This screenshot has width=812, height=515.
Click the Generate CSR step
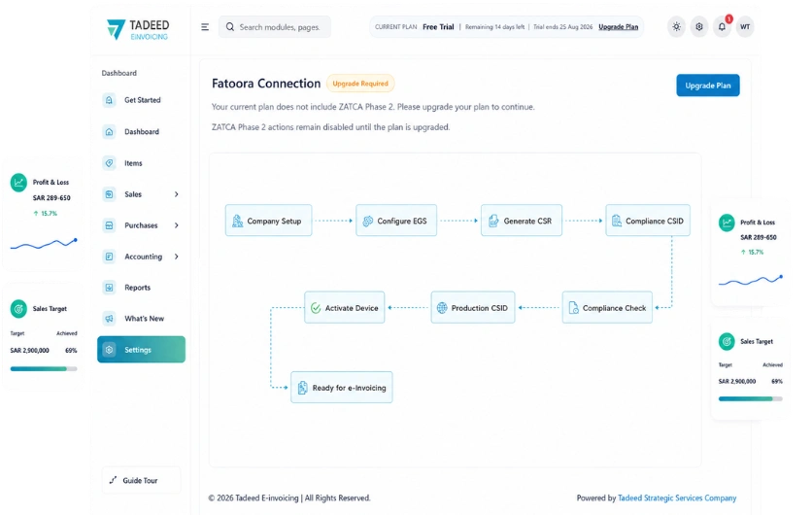tap(522, 221)
